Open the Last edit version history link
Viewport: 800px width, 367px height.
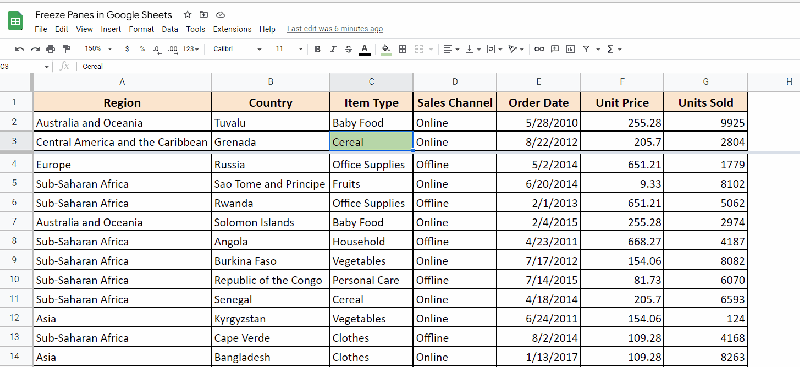[x=335, y=29]
